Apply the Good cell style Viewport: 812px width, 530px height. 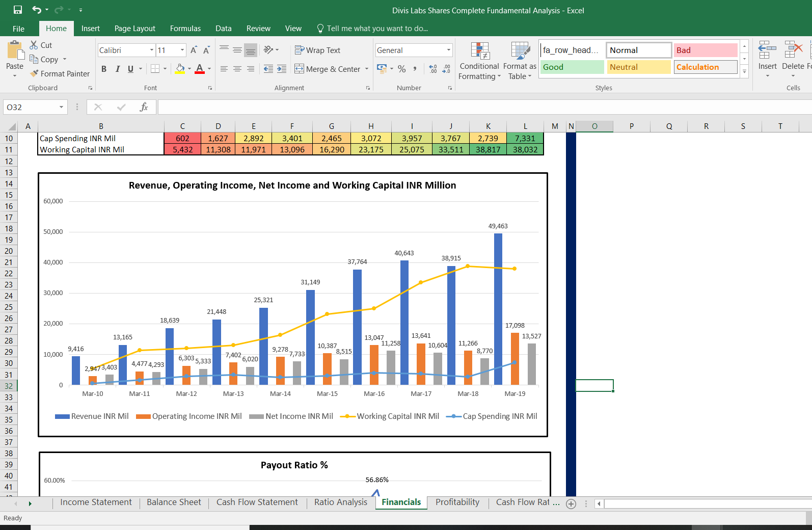pyautogui.click(x=572, y=67)
